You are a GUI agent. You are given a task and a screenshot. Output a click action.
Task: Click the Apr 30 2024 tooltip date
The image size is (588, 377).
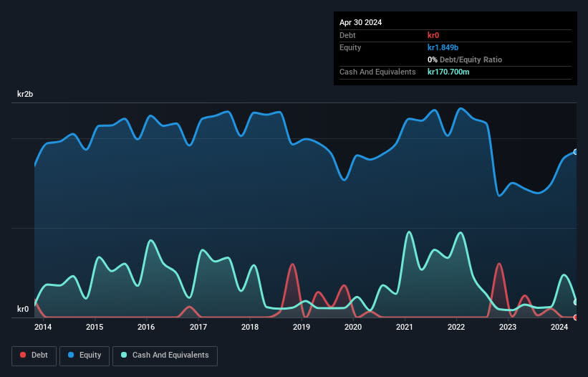[361, 22]
